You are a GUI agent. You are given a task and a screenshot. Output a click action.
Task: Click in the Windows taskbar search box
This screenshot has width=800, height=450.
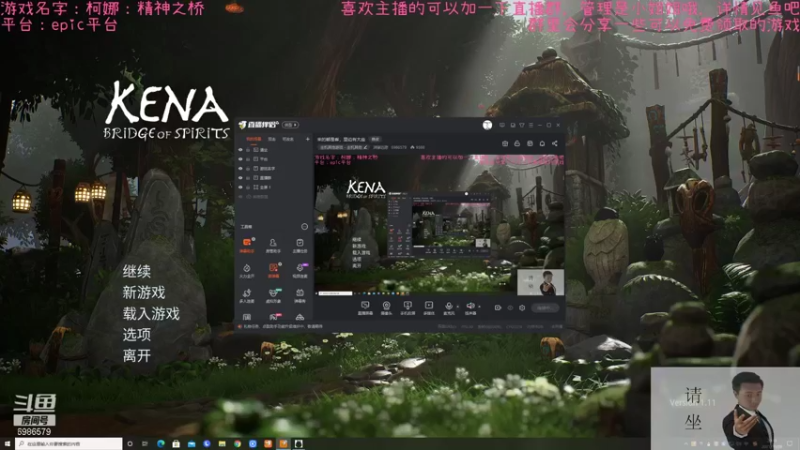(69, 444)
